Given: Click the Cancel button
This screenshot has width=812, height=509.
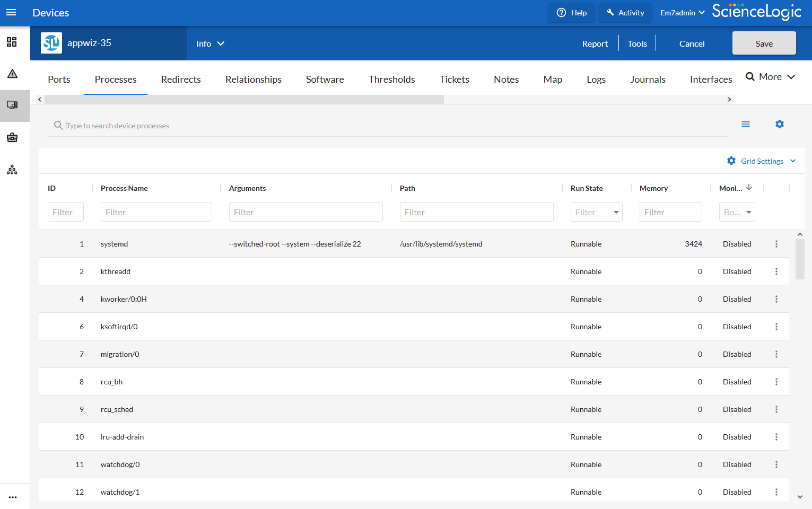Looking at the screenshot, I should [692, 43].
